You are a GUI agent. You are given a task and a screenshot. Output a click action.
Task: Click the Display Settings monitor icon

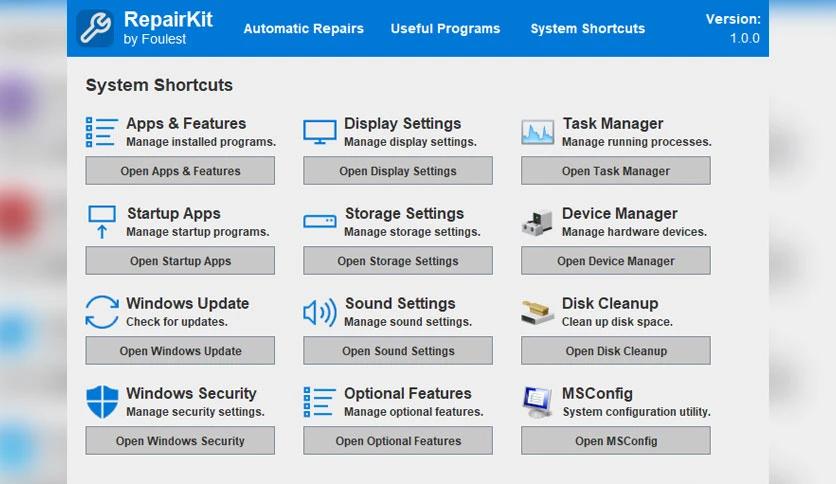pyautogui.click(x=320, y=132)
